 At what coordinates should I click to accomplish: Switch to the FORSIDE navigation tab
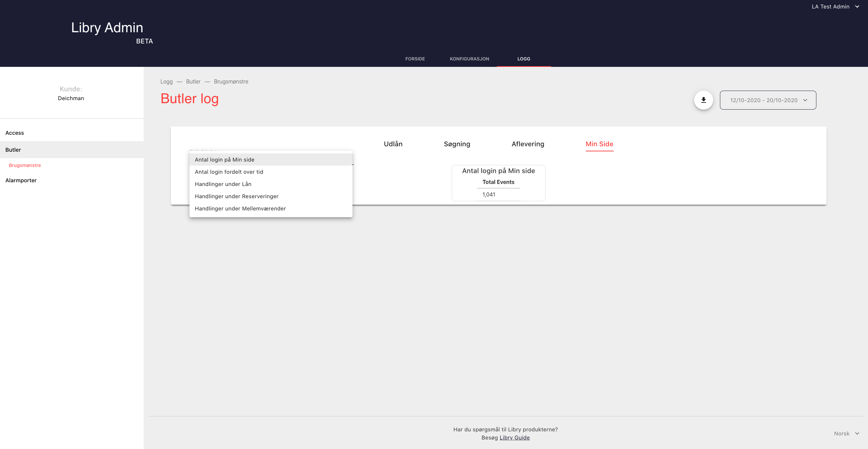[415, 59]
